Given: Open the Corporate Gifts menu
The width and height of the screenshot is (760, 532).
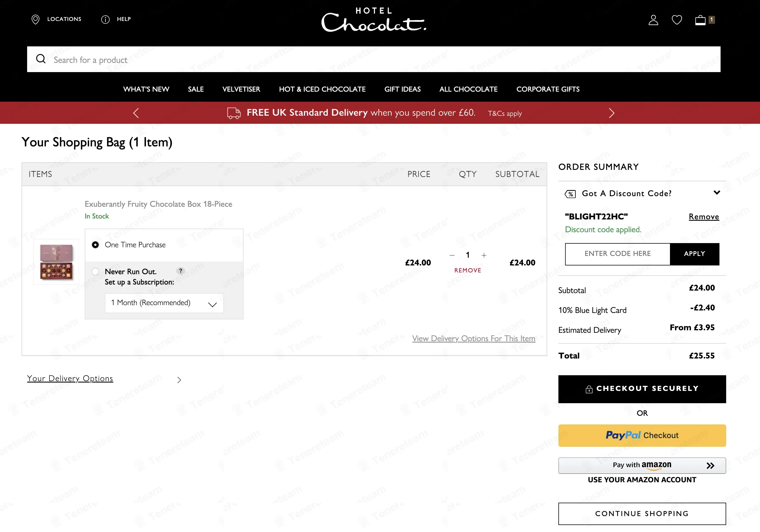Looking at the screenshot, I should click(x=547, y=89).
